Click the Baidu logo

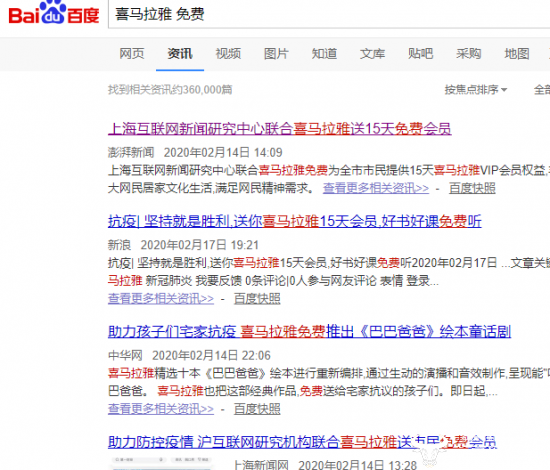[x=54, y=13]
